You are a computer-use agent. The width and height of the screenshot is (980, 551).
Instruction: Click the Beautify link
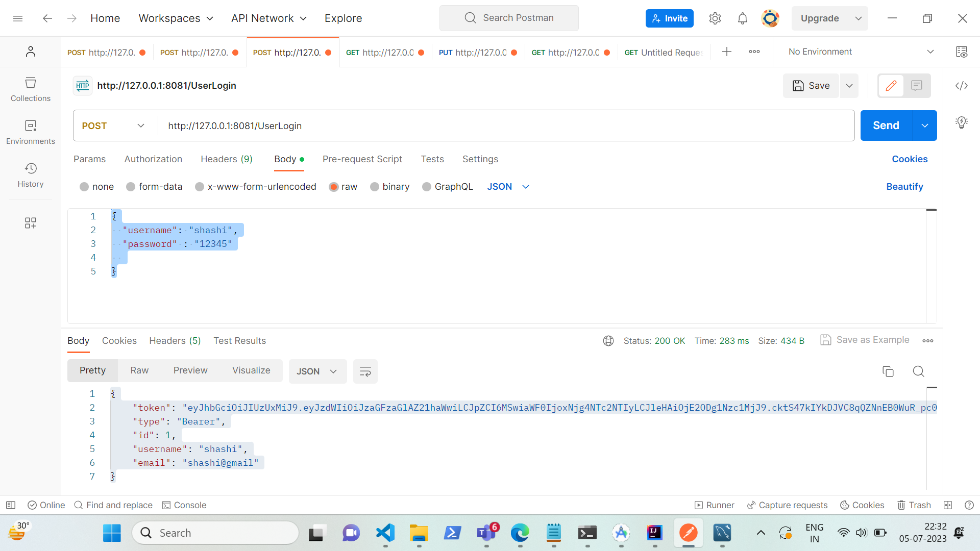tap(904, 187)
